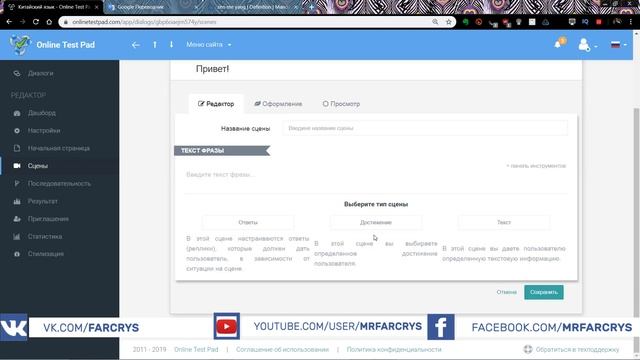This screenshot has width=640, height=360.
Task: Click the Настройки gear icon
Action: (x=17, y=131)
